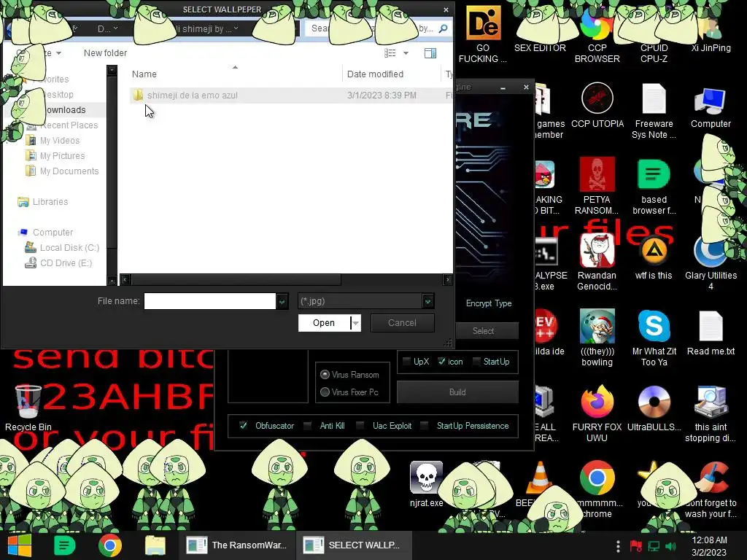Toggle preview pane in file dialog
Viewport: 747px width, 560px height.
(x=430, y=52)
